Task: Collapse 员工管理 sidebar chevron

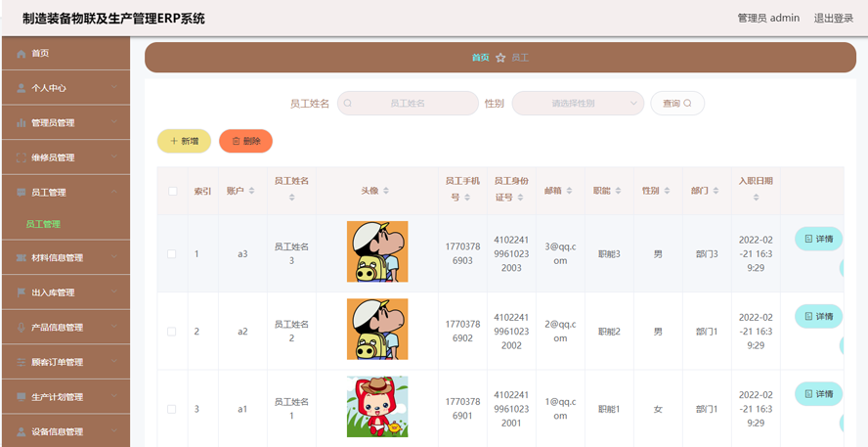Action: 114,192
